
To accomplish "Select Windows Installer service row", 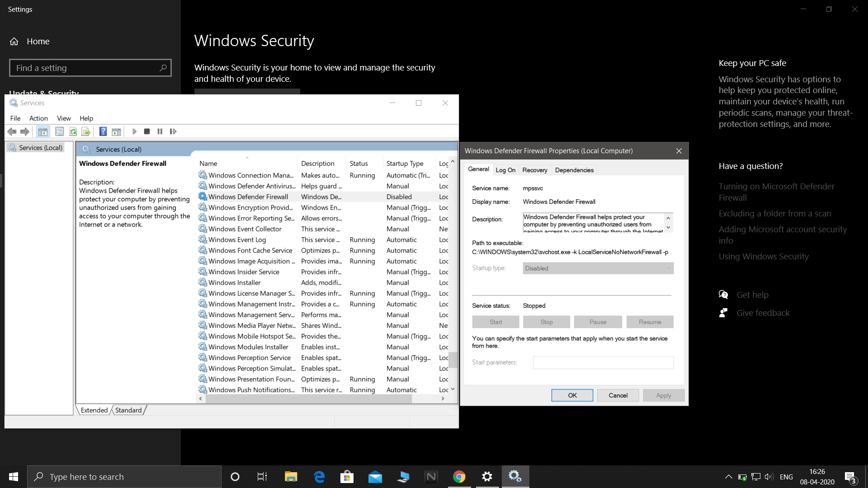I will 323,283.
